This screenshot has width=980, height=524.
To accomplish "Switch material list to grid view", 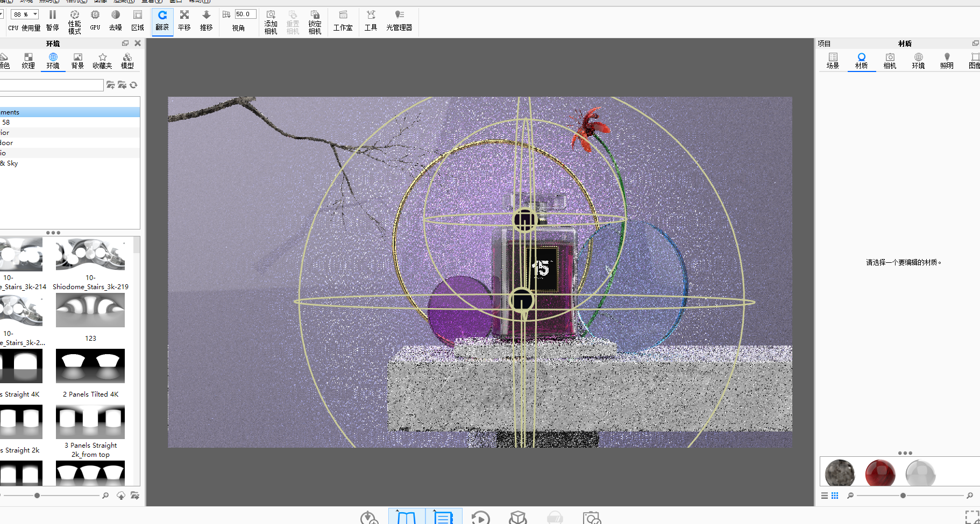I will 835,496.
